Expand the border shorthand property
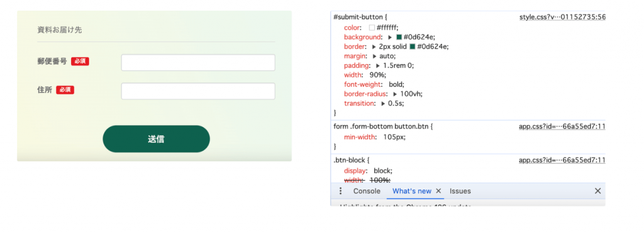 pos(374,47)
